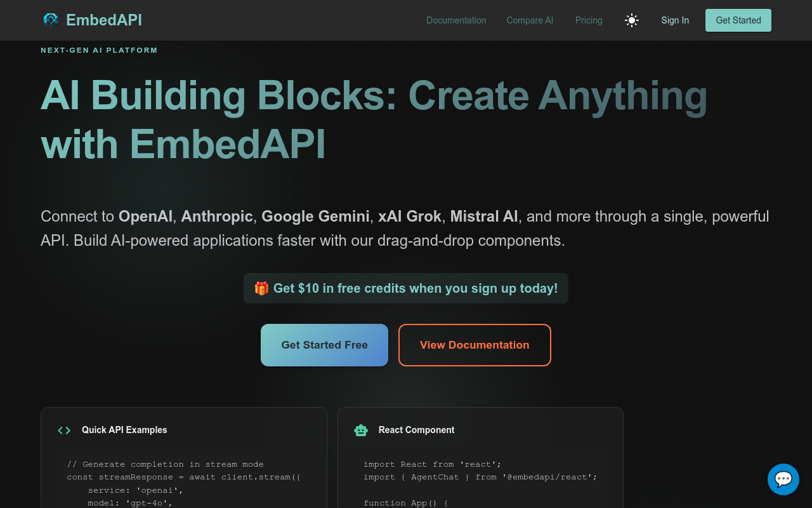Click the import AgentChat code line
This screenshot has width=812, height=508.
pos(480,477)
